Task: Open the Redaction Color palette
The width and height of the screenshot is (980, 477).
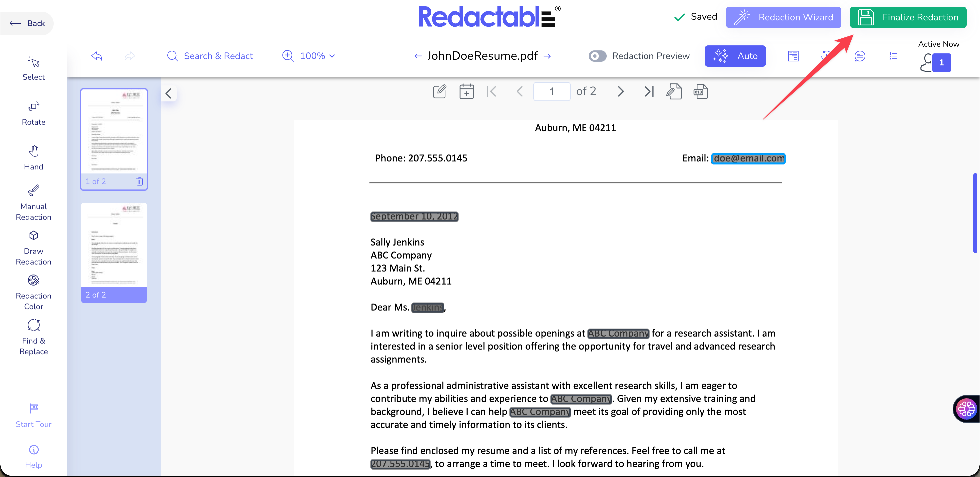Action: click(x=33, y=292)
